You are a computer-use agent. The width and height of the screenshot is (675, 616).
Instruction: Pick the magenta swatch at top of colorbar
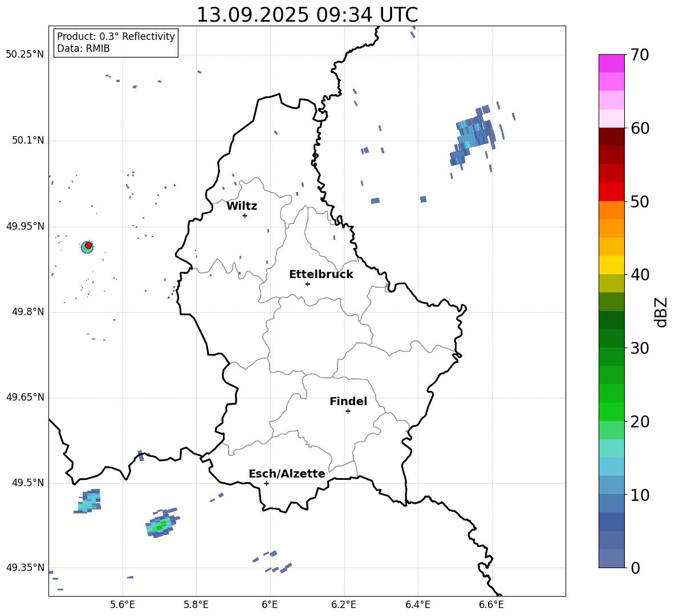611,63
